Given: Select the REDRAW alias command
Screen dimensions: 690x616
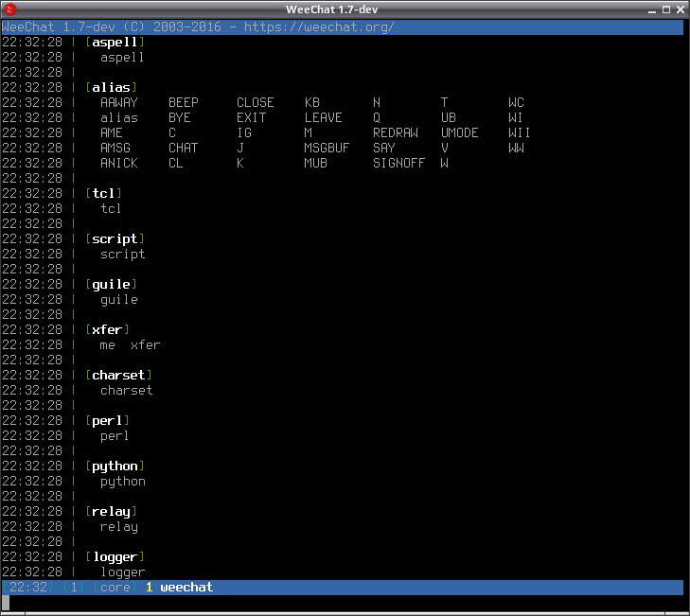Looking at the screenshot, I should pos(396,132).
